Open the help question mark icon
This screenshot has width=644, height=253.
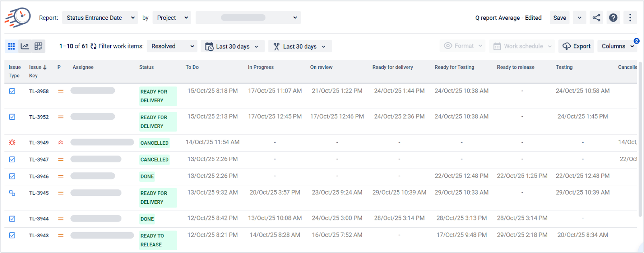tap(613, 18)
